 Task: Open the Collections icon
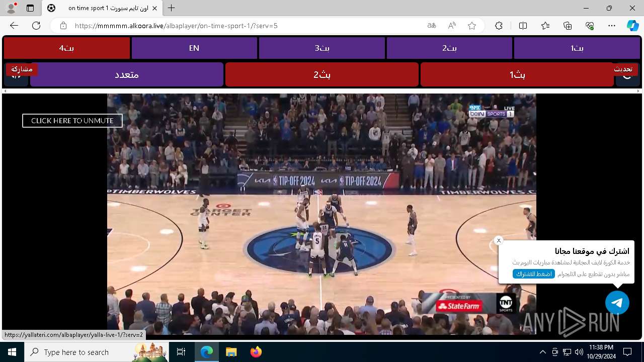pyautogui.click(x=568, y=26)
